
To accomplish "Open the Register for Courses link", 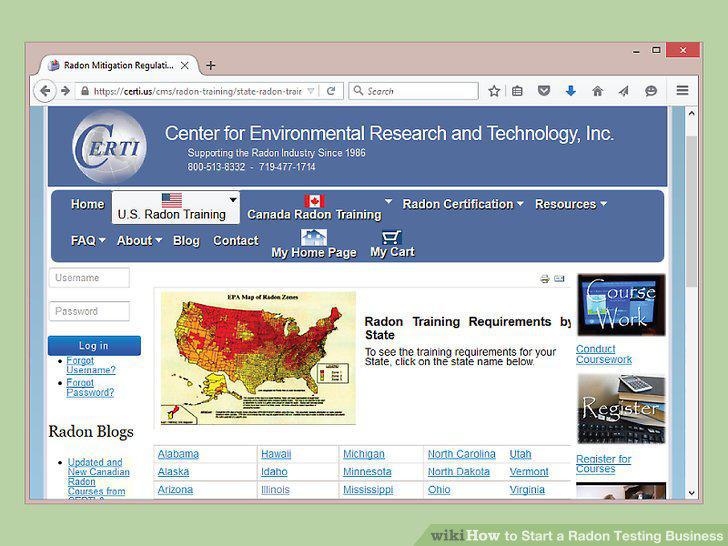I will [x=604, y=464].
